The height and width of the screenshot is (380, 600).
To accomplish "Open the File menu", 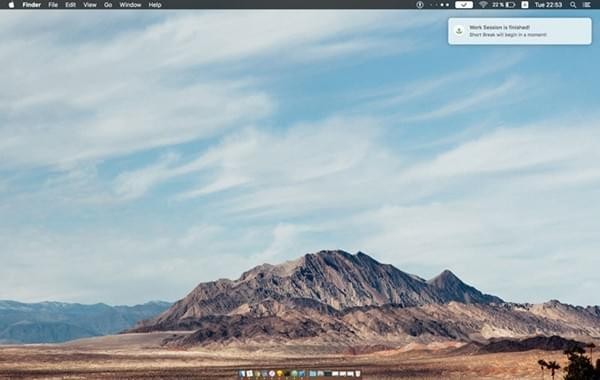I will tap(53, 5).
